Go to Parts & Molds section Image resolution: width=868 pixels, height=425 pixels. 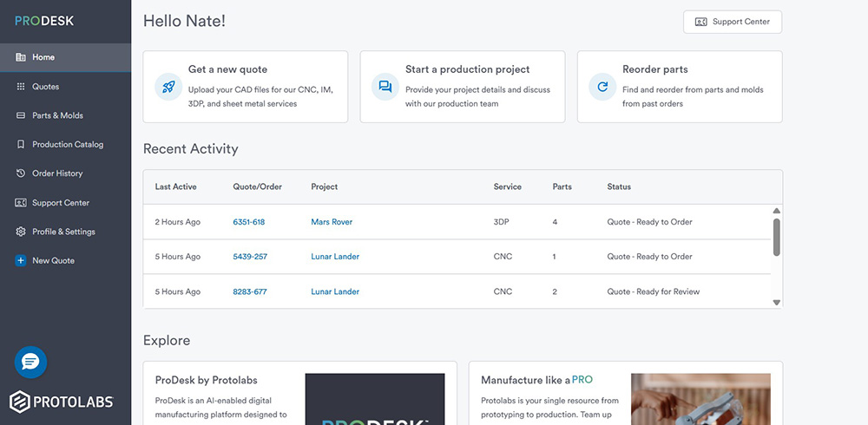57,115
